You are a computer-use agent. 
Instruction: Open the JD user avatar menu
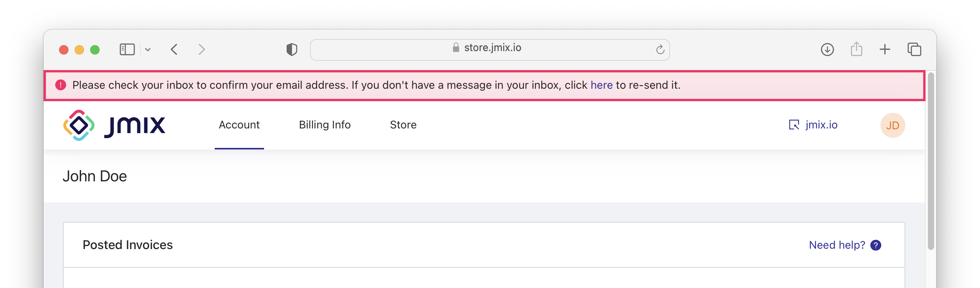[892, 125]
